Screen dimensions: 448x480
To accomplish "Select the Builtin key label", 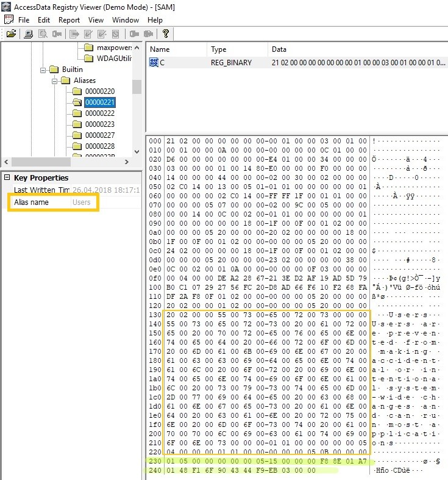I will (72, 70).
